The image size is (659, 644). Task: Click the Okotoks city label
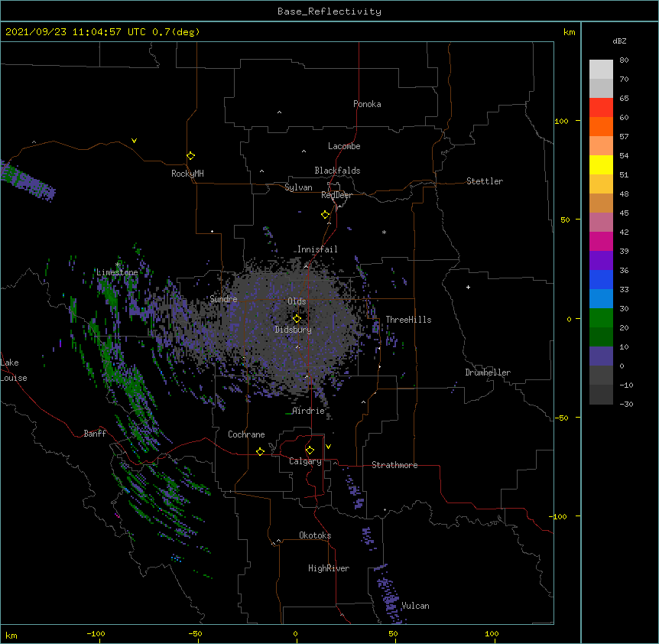pyautogui.click(x=315, y=535)
